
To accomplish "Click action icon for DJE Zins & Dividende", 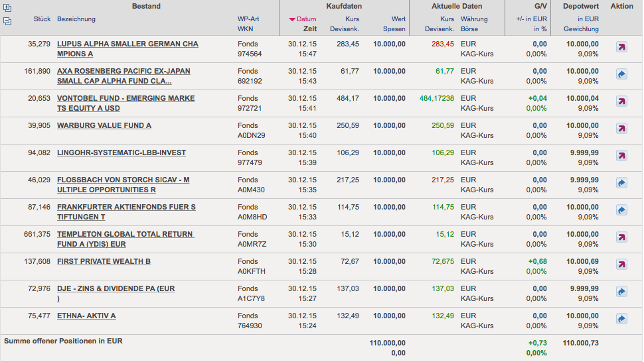I will (621, 292).
